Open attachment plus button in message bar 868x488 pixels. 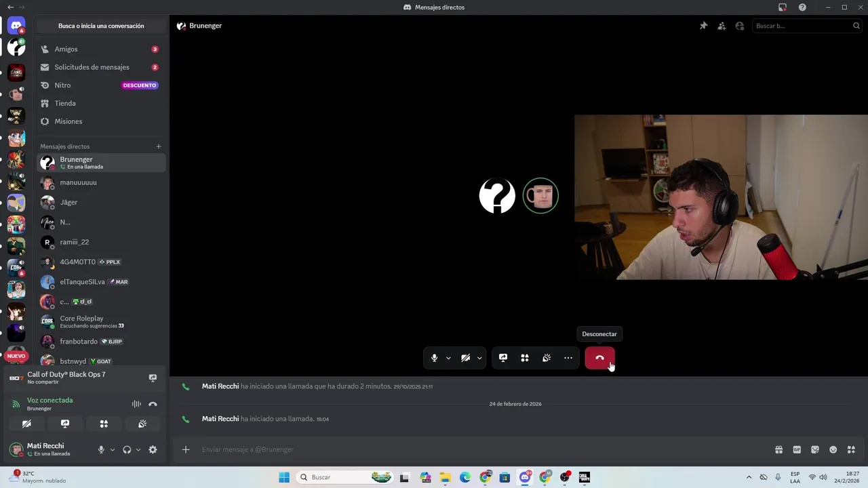point(186,449)
